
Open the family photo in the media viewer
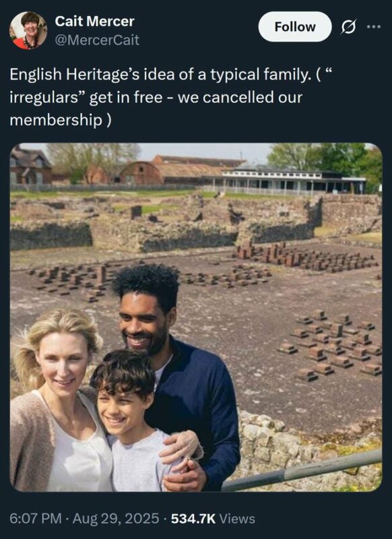[196, 317]
